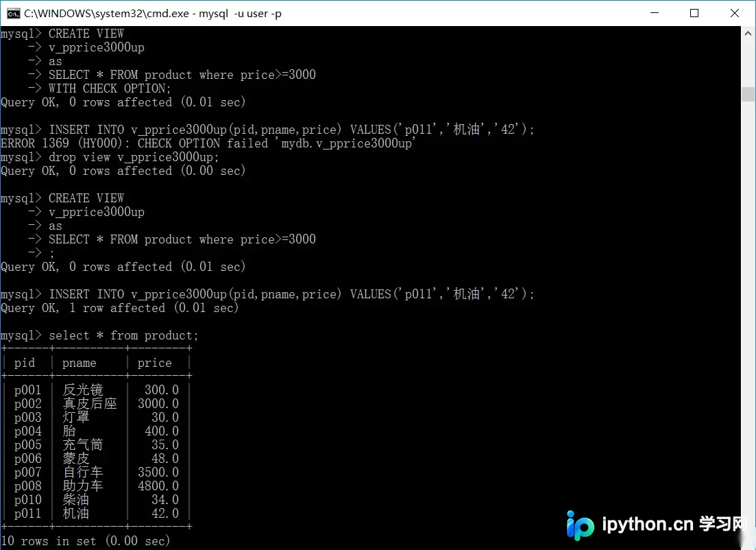The image size is (756, 550).
Task: Click product name '充气筒'
Action: click(x=82, y=445)
